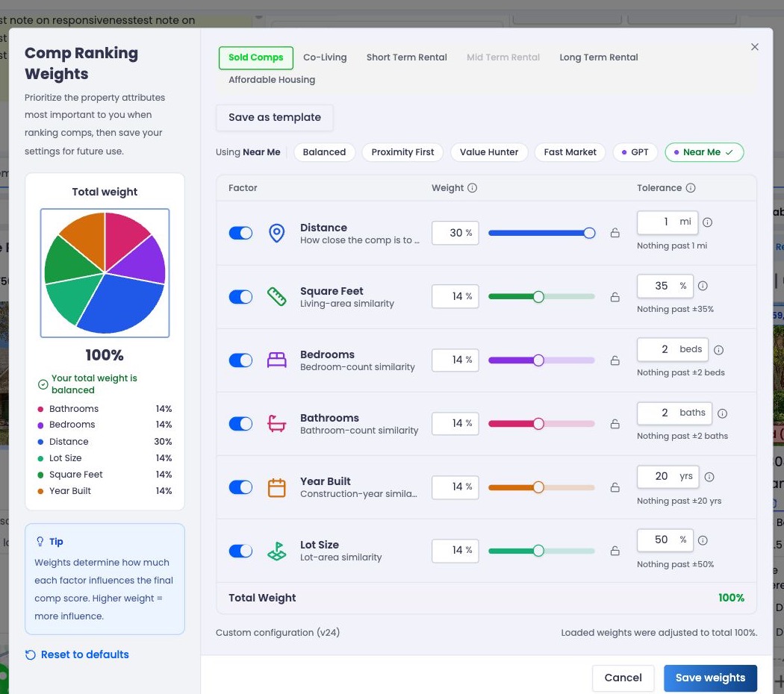Click the Bedrooms bed icon

[x=276, y=360]
